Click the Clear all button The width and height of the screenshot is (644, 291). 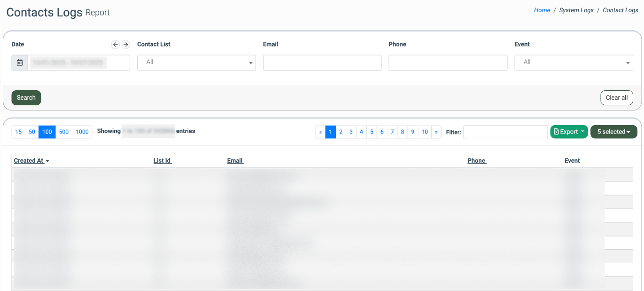point(616,98)
